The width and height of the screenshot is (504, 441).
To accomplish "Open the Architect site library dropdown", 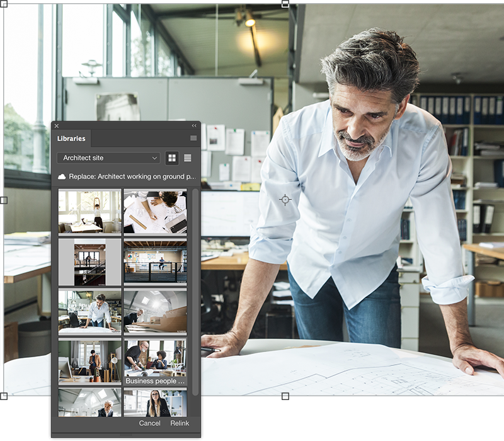I will (x=108, y=157).
